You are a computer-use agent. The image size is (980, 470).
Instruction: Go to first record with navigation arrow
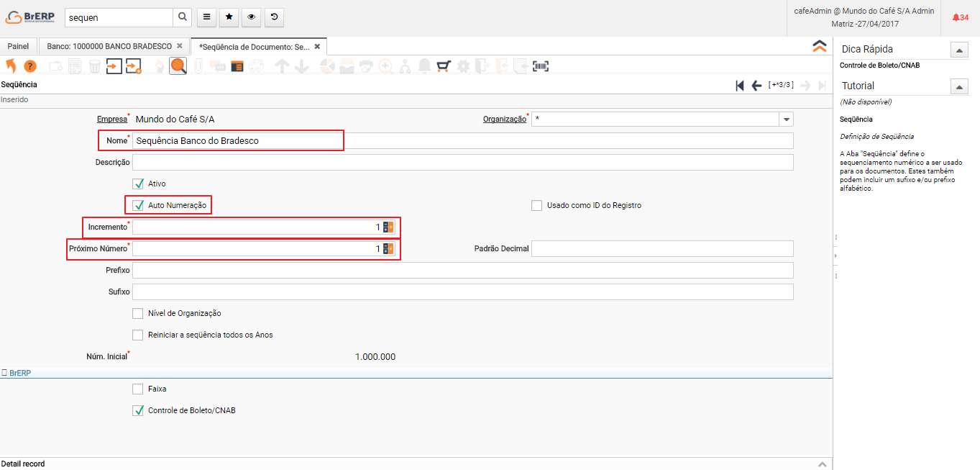pyautogui.click(x=740, y=86)
